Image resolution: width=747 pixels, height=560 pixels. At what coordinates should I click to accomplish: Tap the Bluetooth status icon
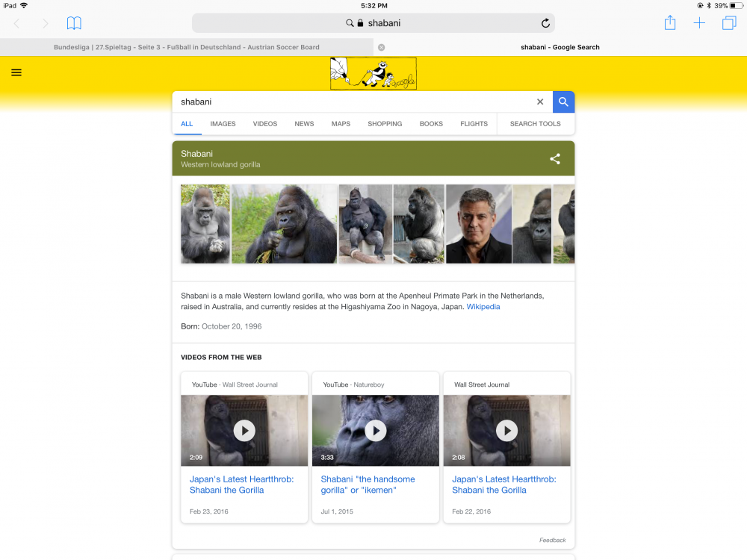[708, 6]
